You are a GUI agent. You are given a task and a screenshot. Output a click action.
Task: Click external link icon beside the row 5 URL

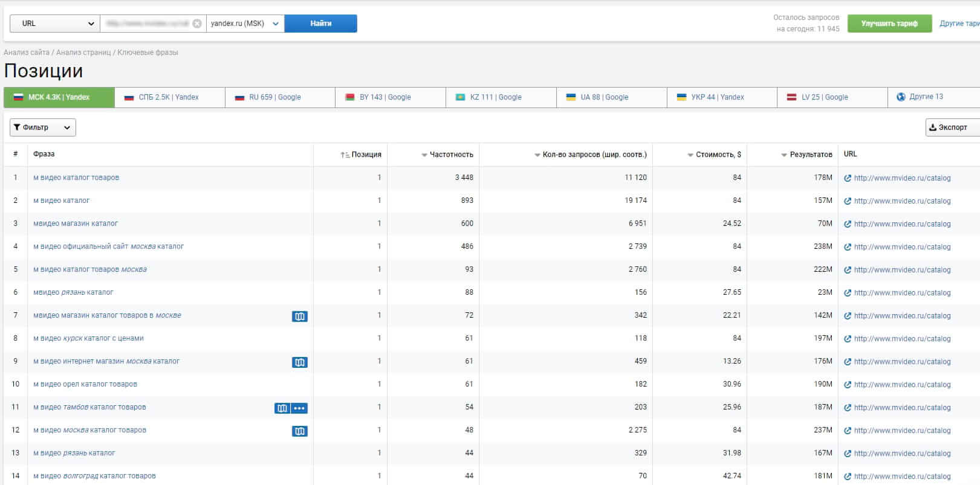click(x=848, y=270)
